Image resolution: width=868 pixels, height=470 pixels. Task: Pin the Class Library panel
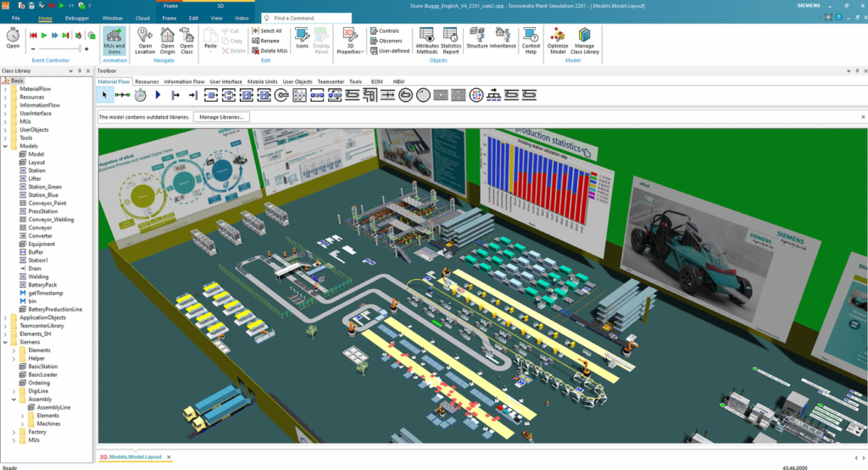(x=80, y=71)
